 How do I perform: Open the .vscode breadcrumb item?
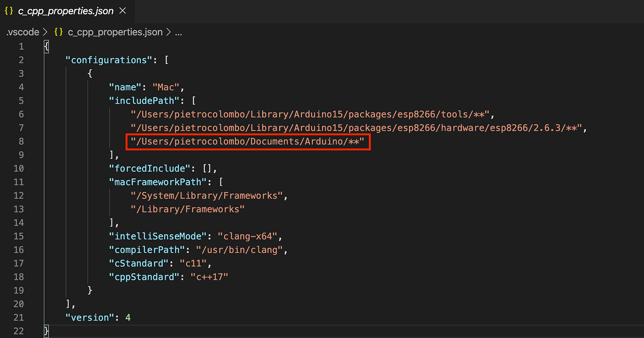22,32
